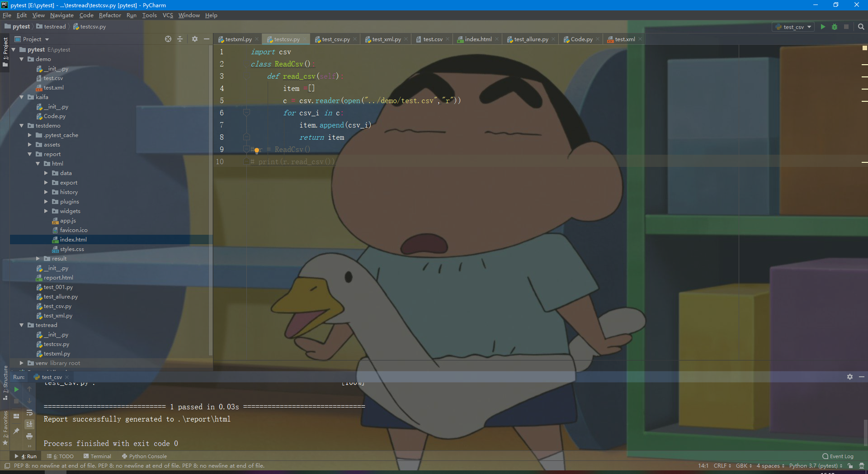Open the Refactor menu
Screen dimensions: 868x474
click(110, 15)
